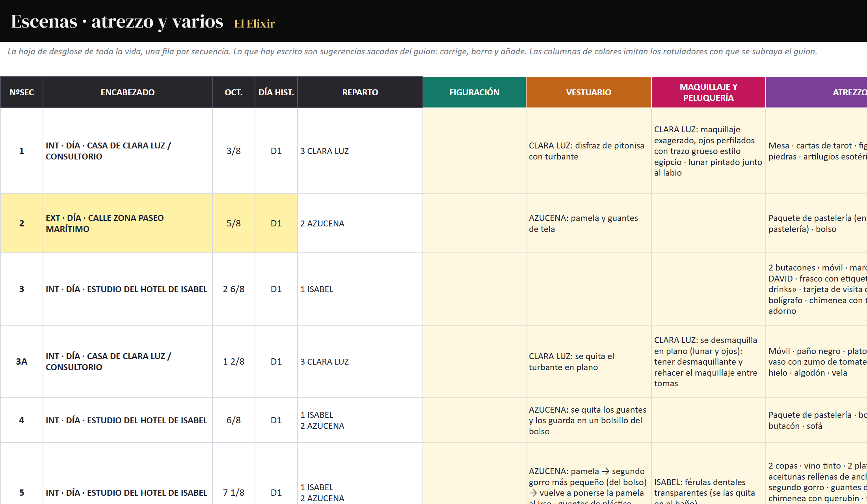This screenshot has height=504, width=867.
Task: Click scene 4 reparto ISABEL and AZUCENA cell
Action: pyautogui.click(x=360, y=420)
